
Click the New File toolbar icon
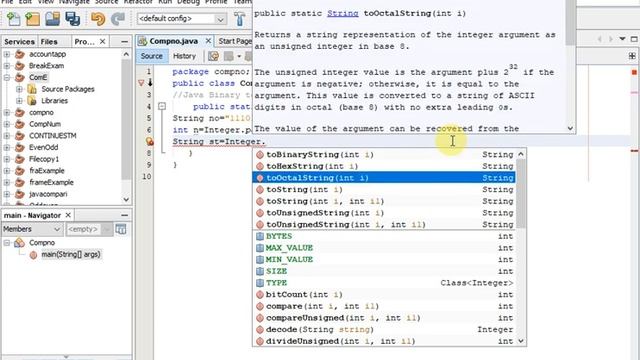pyautogui.click(x=13, y=19)
